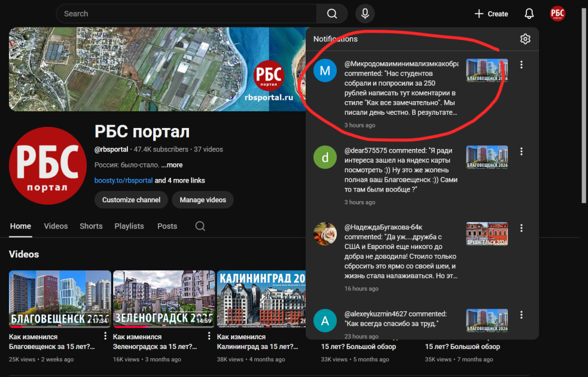Expand channel description with ...more
Viewport: 588px width, 377px height.
(172, 165)
